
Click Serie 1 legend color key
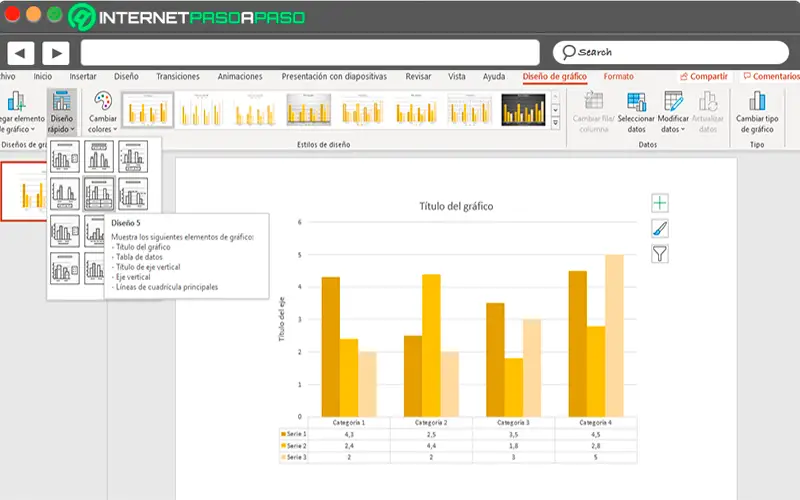[283, 434]
